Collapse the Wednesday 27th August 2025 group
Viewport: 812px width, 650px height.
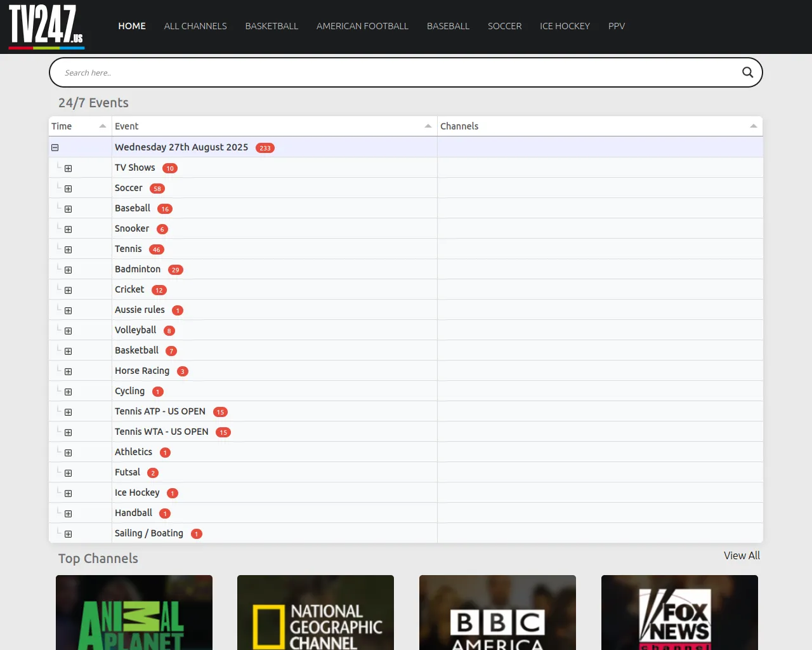55,148
